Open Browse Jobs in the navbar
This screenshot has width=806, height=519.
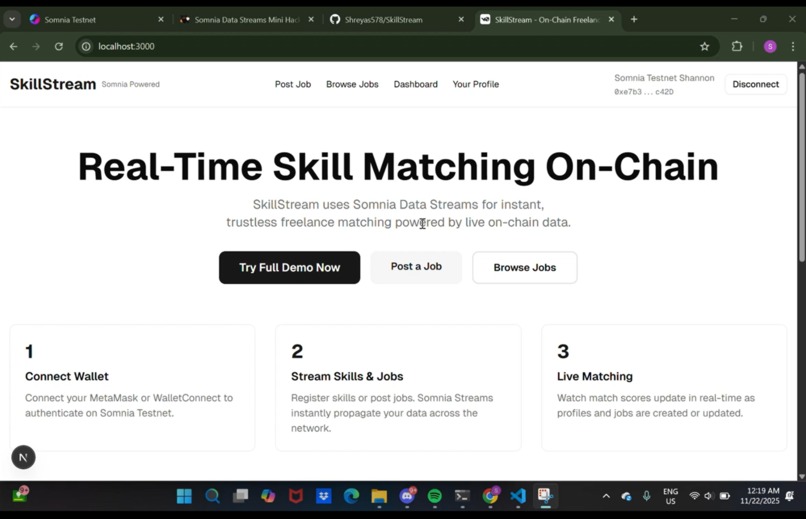pos(352,84)
